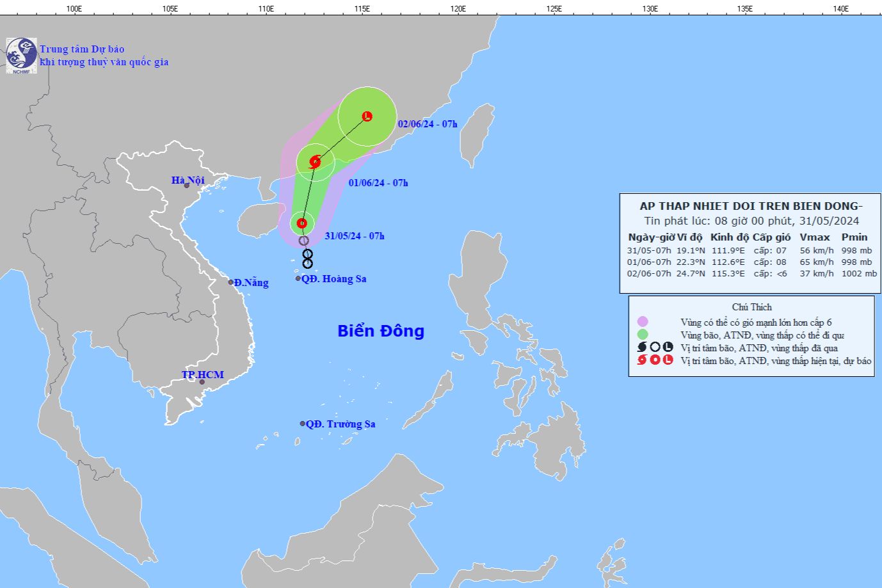
Task: Select the Biển Đông sea label
Action: click(x=381, y=331)
